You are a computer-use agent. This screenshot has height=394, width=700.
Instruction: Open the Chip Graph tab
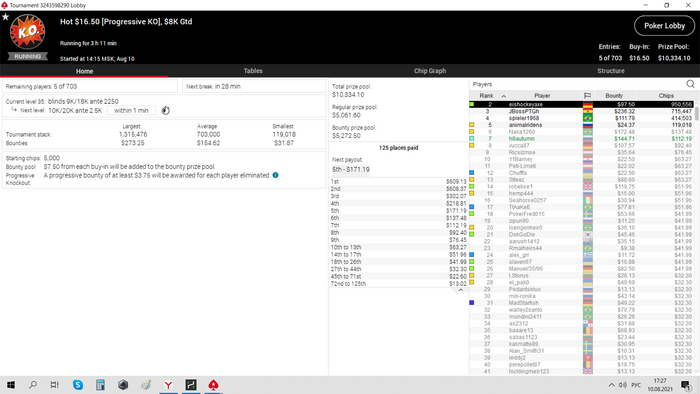pos(429,71)
